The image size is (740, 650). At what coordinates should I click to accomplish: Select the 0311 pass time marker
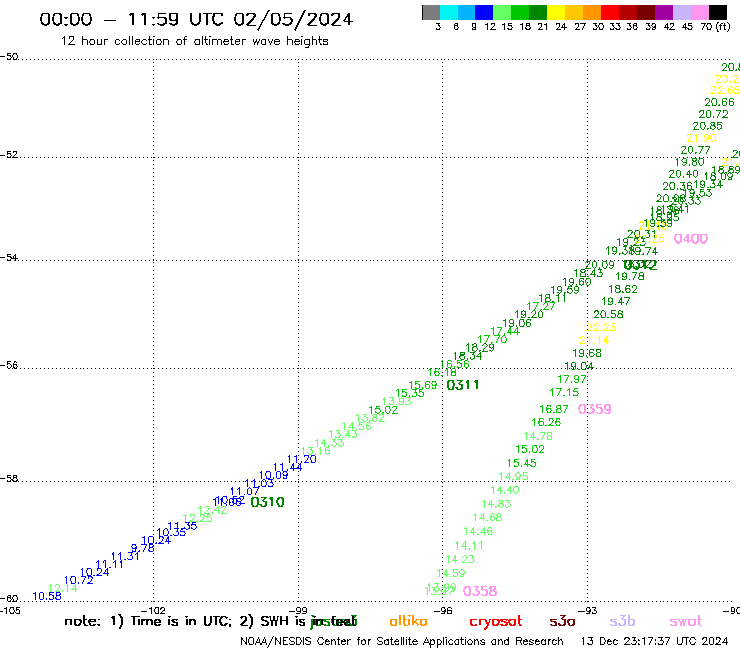pyautogui.click(x=462, y=385)
